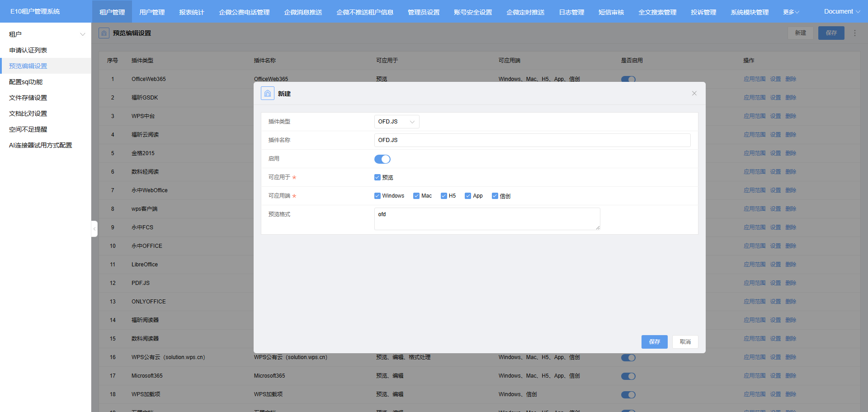Screen dimensions: 868x412
Task: Click the LibreOffice plugin type cell
Action: click(145, 265)
